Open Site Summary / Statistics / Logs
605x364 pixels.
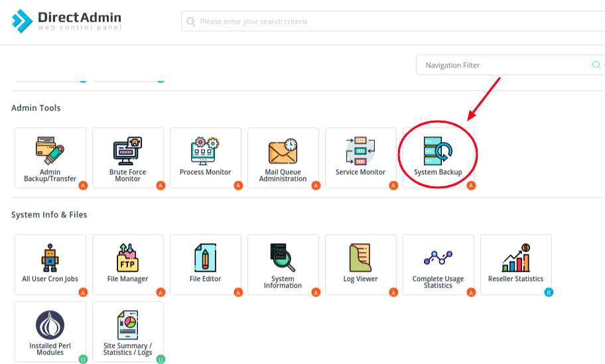[128, 332]
